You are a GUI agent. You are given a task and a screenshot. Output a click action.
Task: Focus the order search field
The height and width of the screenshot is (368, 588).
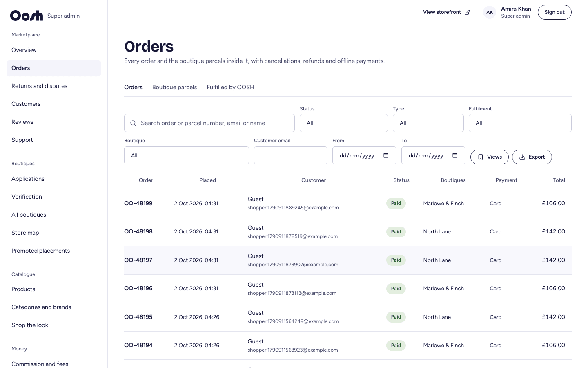pos(209,123)
